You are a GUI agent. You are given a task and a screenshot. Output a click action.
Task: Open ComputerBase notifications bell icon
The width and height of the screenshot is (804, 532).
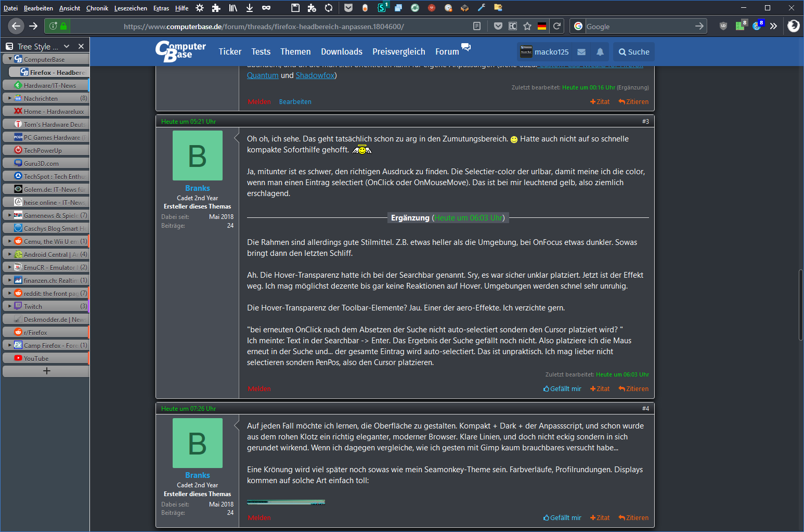[x=600, y=52]
